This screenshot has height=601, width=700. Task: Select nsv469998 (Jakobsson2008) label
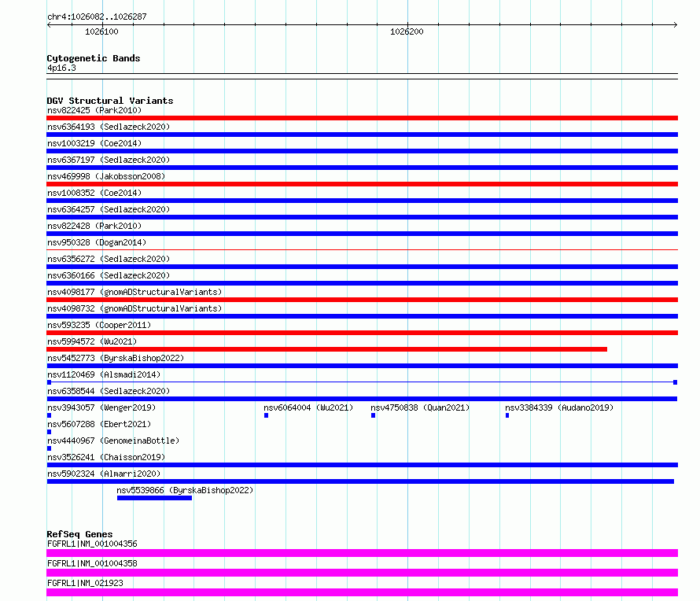[106, 176]
